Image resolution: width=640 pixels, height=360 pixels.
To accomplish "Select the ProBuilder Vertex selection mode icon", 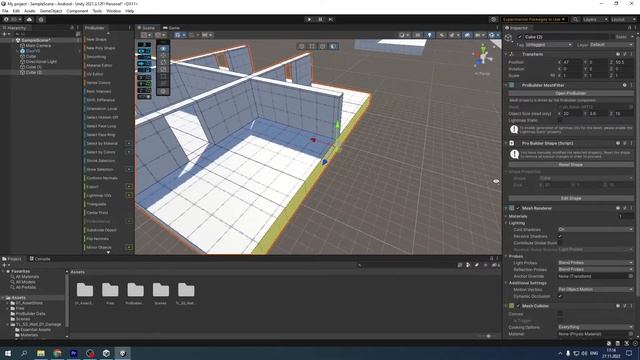I will [x=312, y=46].
